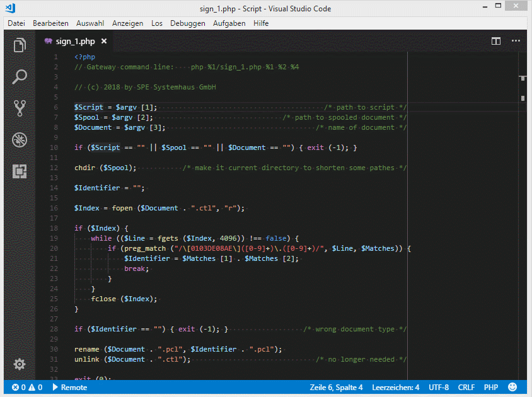Open the editor More Actions ellipsis
The width and height of the screenshot is (532, 397).
(x=516, y=41)
